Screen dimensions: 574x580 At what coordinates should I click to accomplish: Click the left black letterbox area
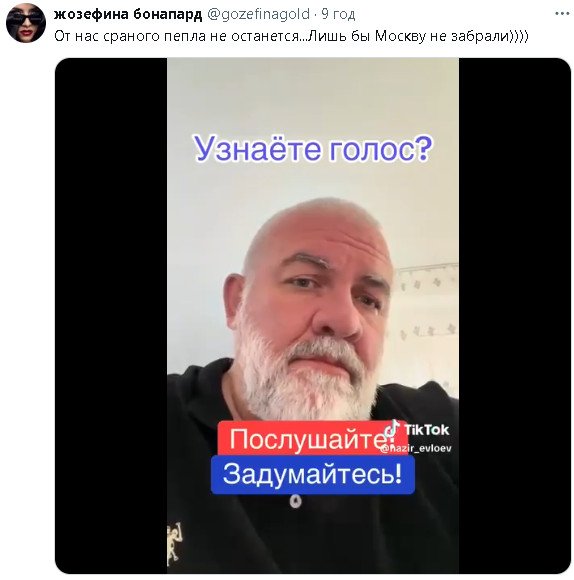point(111,316)
